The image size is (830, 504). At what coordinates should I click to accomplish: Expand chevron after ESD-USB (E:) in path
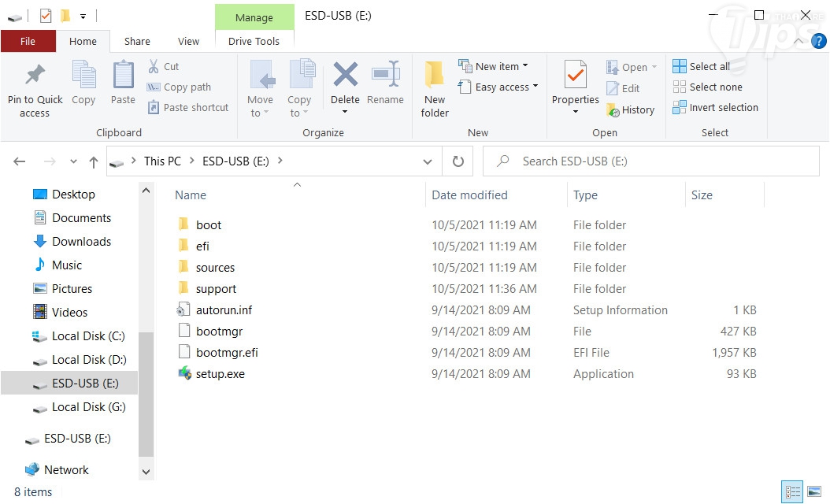(x=280, y=161)
